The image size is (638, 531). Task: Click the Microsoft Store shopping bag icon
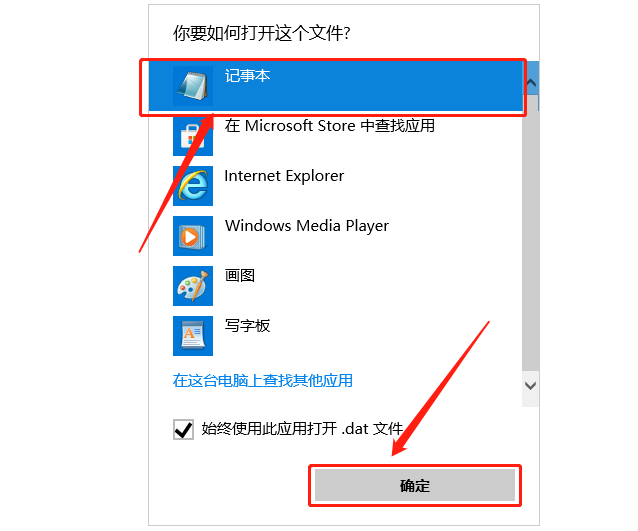point(193,136)
